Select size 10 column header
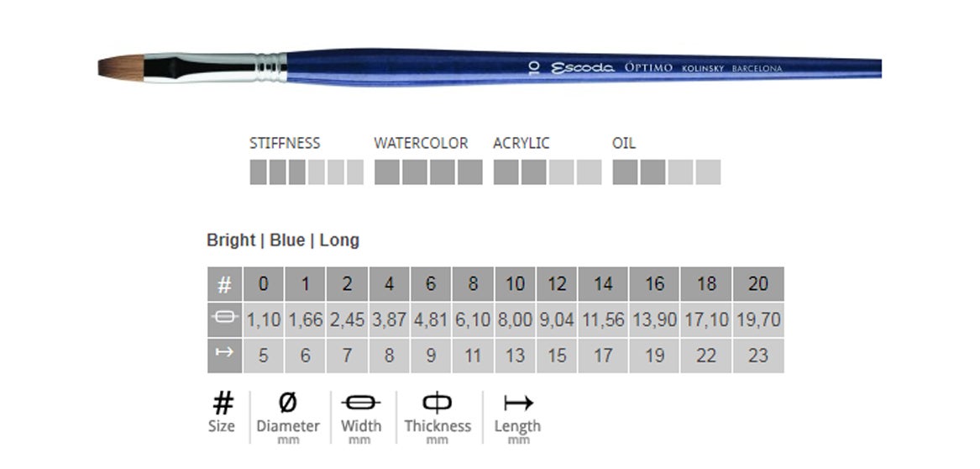980x469 pixels. (x=515, y=284)
